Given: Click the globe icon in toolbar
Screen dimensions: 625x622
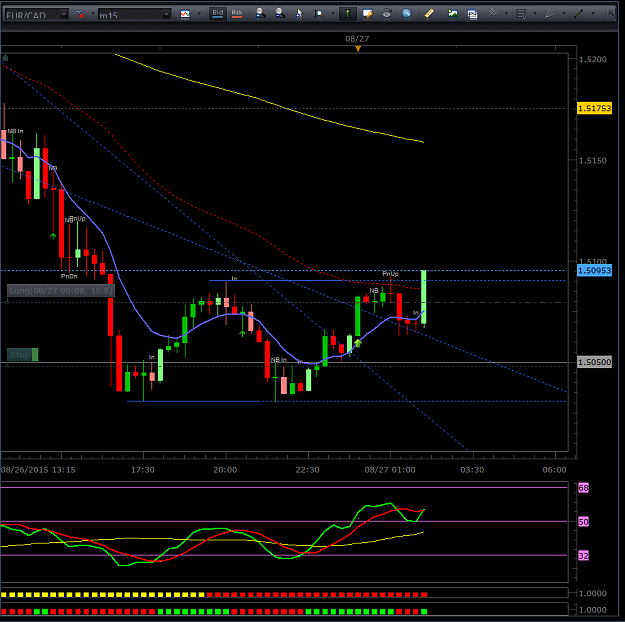Looking at the screenshot, I should point(406,14).
